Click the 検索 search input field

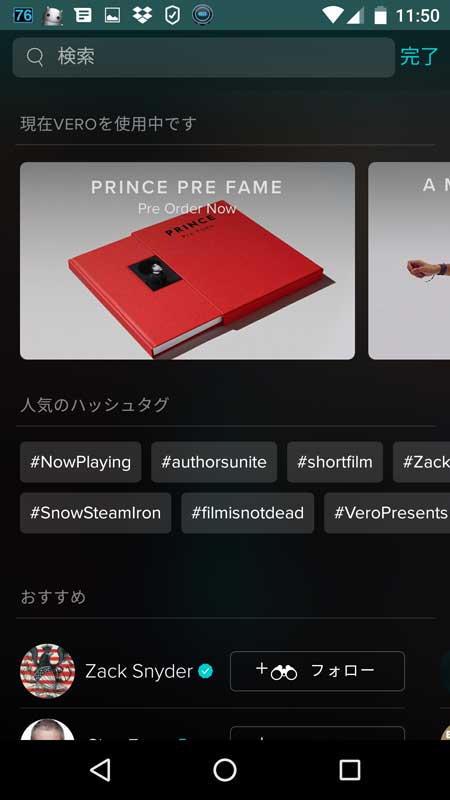coord(204,57)
